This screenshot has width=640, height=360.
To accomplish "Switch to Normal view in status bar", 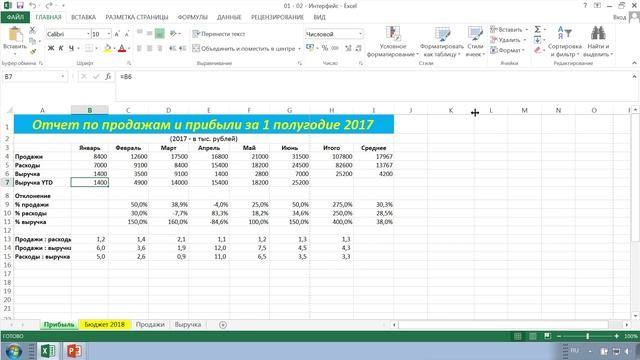I will pyautogui.click(x=518, y=336).
